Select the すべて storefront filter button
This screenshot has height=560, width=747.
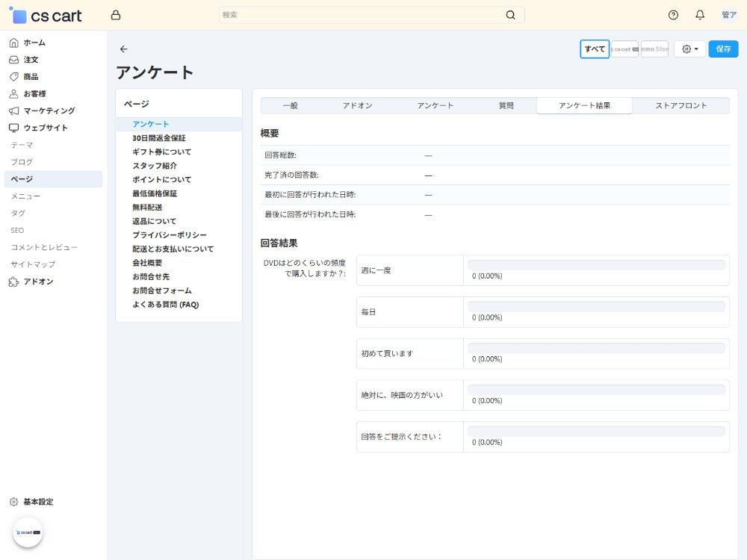coord(594,49)
